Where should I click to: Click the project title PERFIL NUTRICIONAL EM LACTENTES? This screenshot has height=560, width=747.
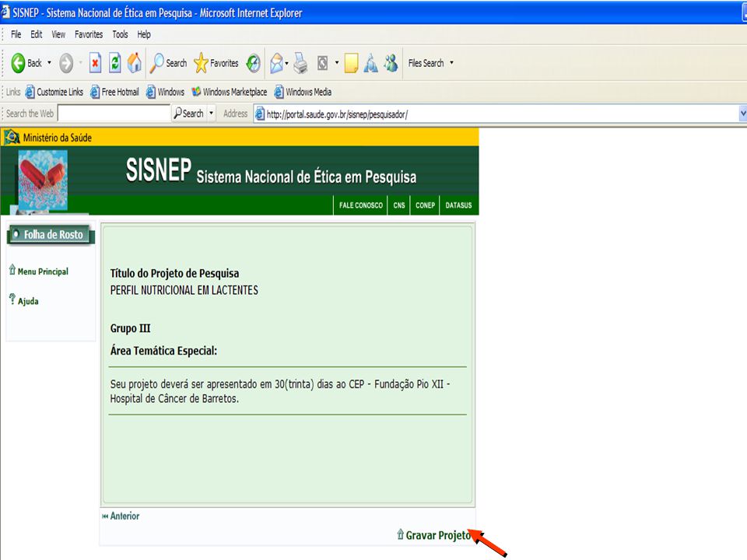point(184,290)
